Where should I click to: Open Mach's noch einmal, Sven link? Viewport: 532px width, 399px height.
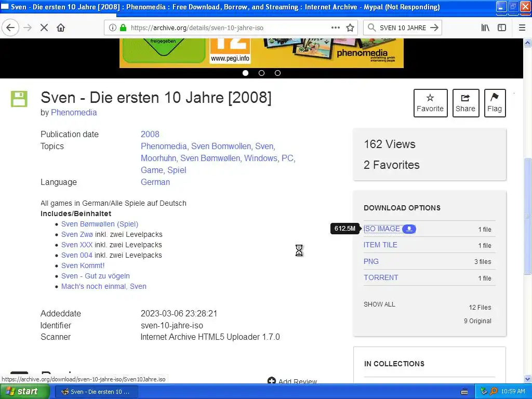click(x=104, y=286)
